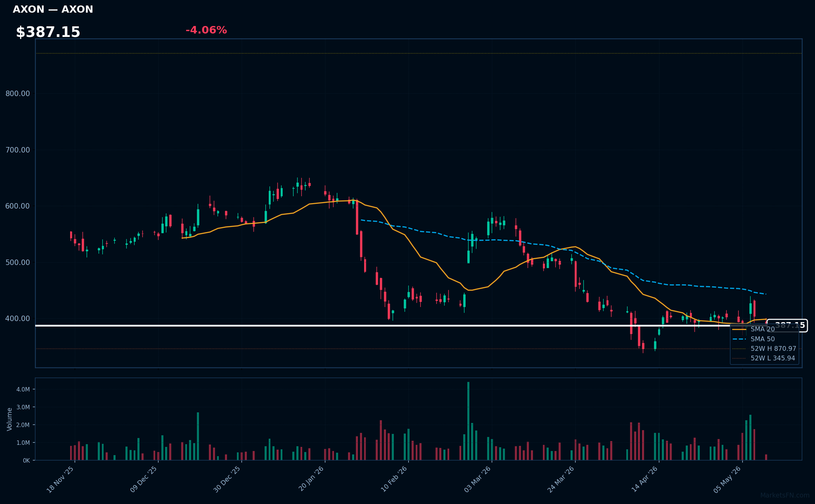
Task: Click the 3.0M volume axis label
Action: (23, 407)
